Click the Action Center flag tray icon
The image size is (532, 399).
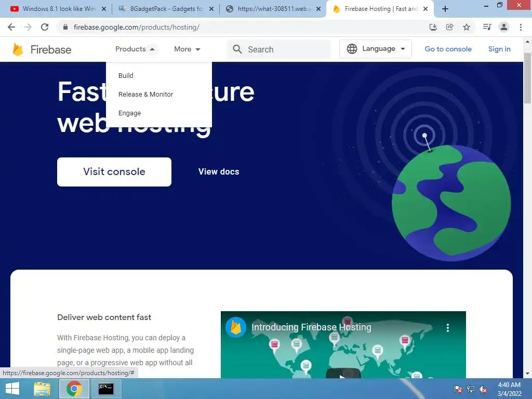tap(458, 389)
